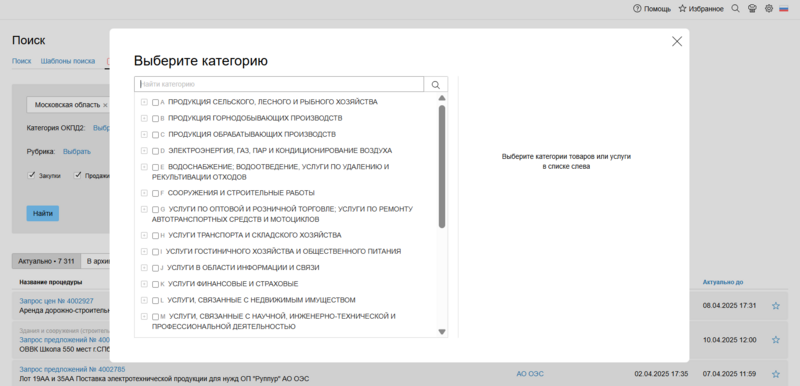Check category C Продукция обрабатывающих производств
Image resolution: width=800 pixels, height=386 pixels.
pyautogui.click(x=155, y=135)
